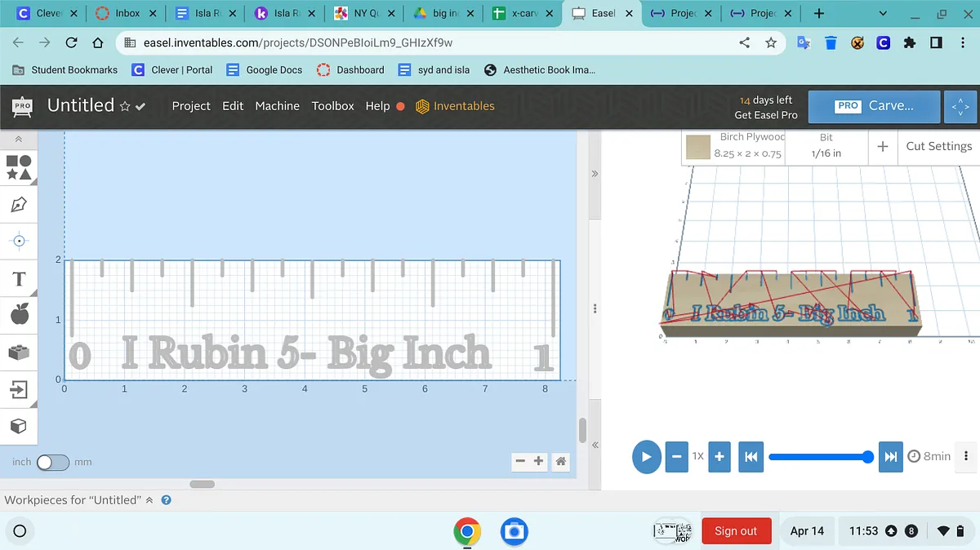Open the Toolbox menu
Viewport: 980px width, 550px height.
tap(332, 106)
